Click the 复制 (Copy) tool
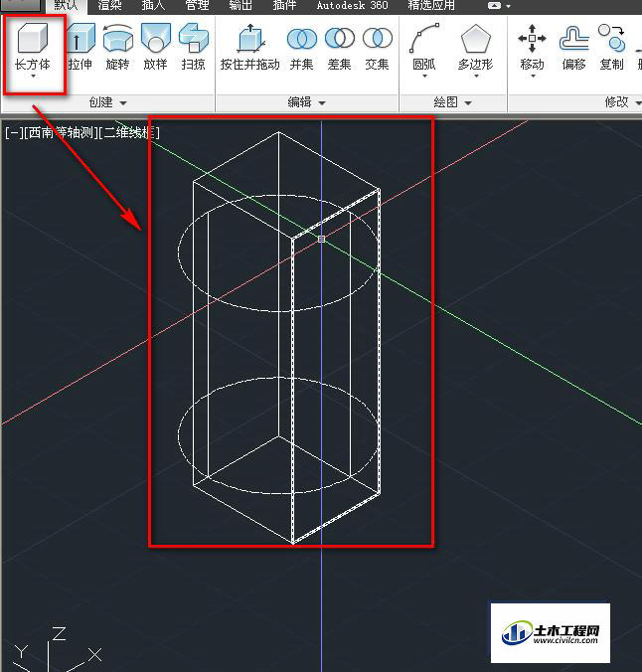Screen dimensions: 642x672 (x=611, y=47)
